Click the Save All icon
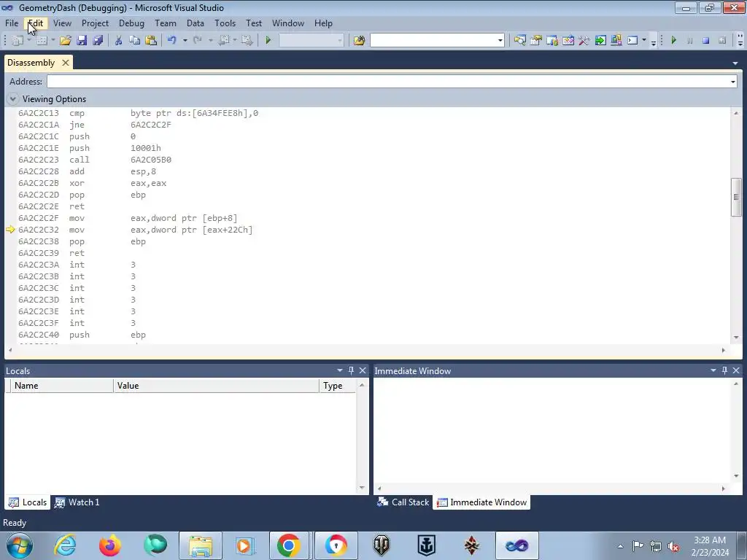747x560 pixels. click(x=98, y=41)
